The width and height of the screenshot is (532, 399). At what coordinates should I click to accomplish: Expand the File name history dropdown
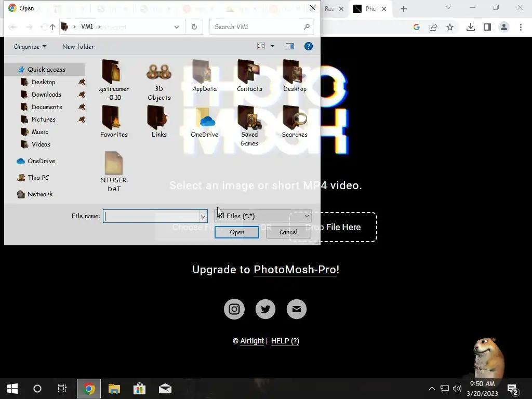pos(203,216)
